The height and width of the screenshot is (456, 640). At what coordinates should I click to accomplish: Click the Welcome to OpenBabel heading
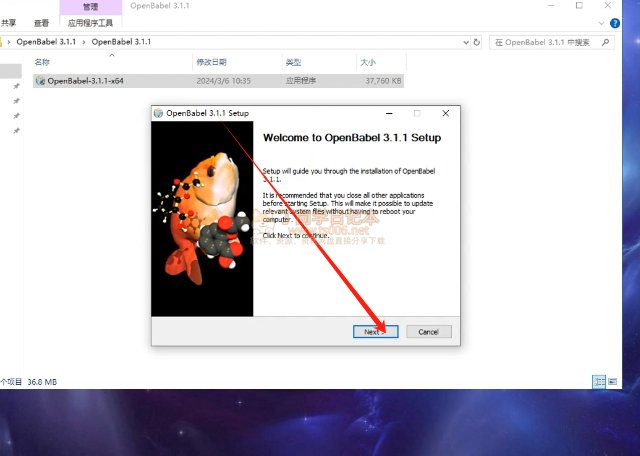point(352,138)
